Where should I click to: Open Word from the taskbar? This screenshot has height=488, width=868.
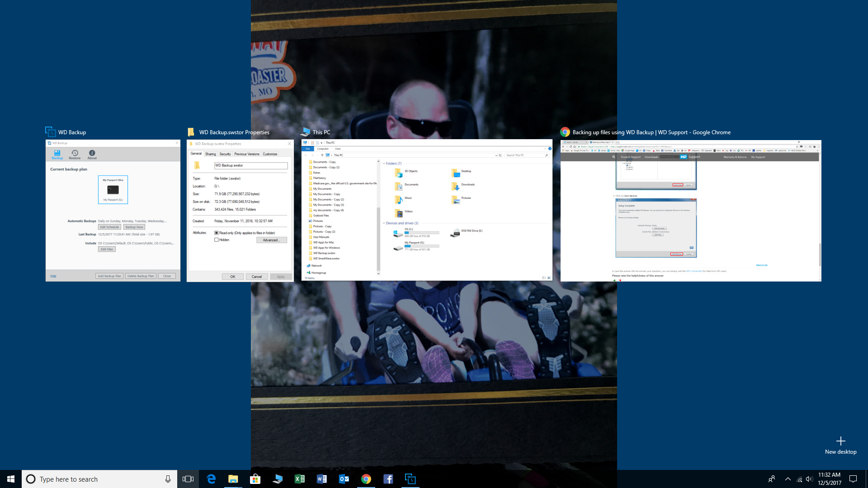click(322, 479)
